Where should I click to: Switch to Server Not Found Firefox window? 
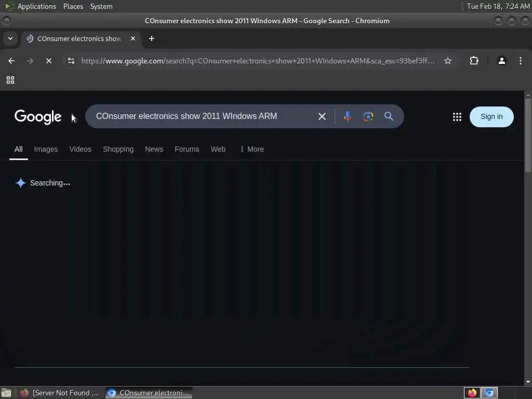coord(59,393)
